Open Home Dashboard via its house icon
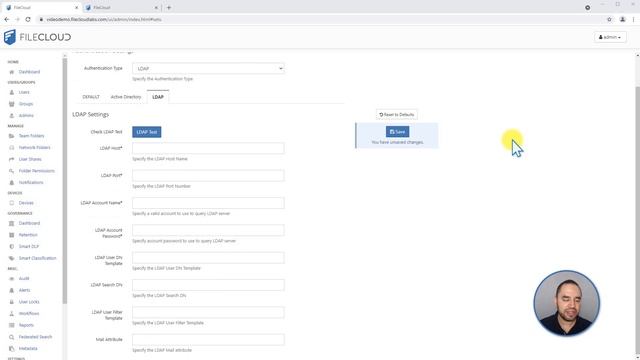The image size is (640, 360). click(11, 72)
